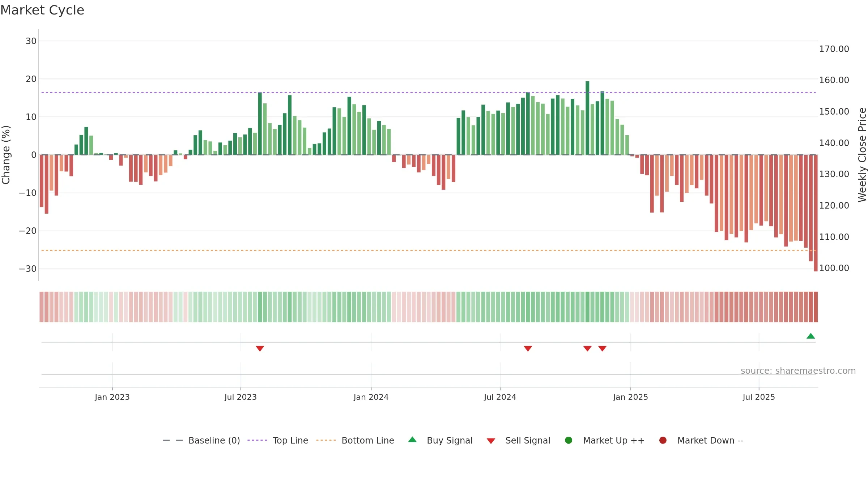Click the tallest green bar near 19%
This screenshot has width=868, height=488.
tap(587, 118)
